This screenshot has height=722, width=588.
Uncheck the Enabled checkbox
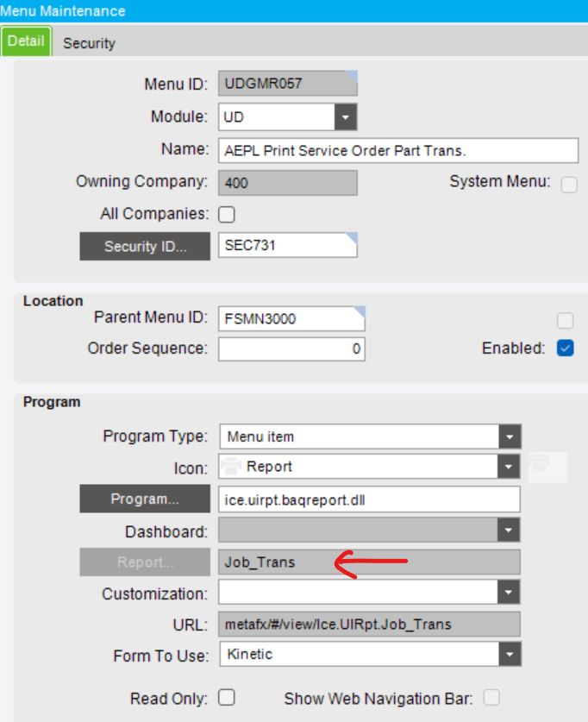[x=566, y=349]
